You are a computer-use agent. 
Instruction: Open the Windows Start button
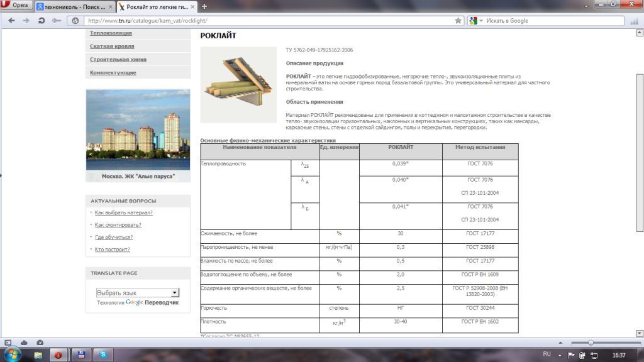[x=12, y=354]
